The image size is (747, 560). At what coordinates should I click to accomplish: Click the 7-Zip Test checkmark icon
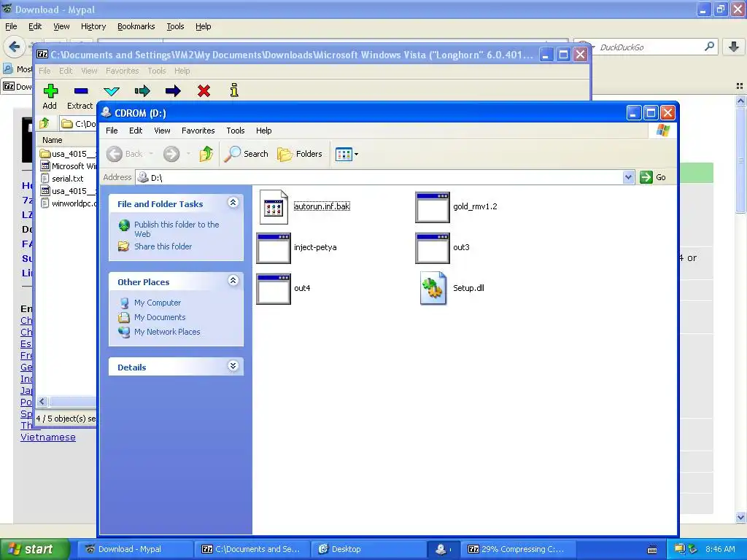(112, 90)
